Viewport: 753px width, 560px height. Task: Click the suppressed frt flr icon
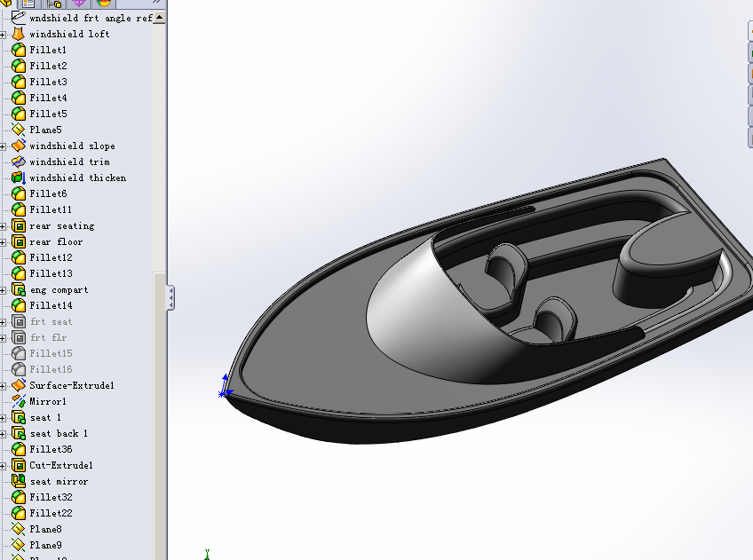coord(19,337)
